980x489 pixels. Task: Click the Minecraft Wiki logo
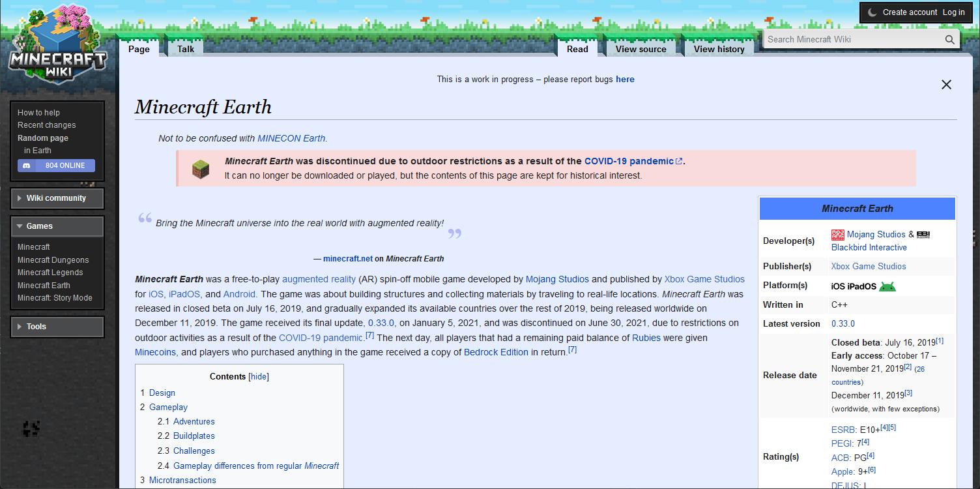[58, 44]
